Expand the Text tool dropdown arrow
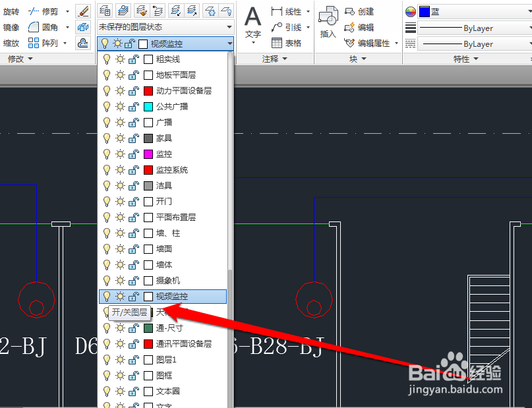This screenshot has height=408, width=532. 253,43
